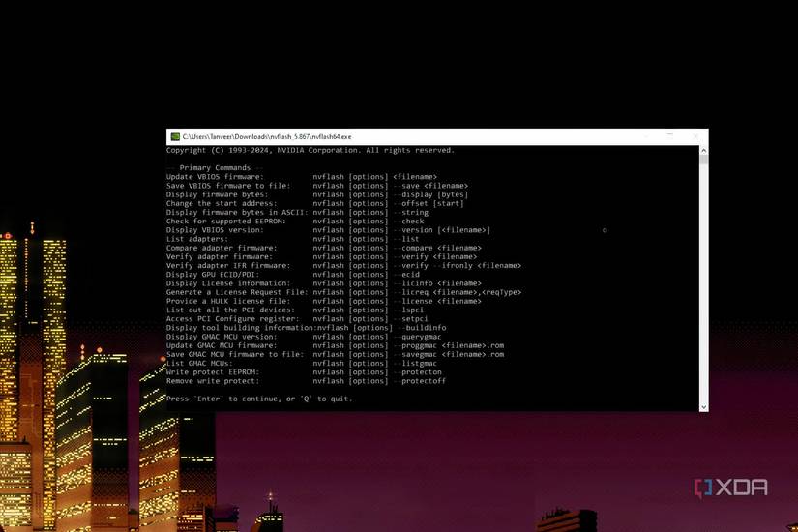Click the '--protecton' option text
Viewport: 798px width, 532px height.
[417, 372]
